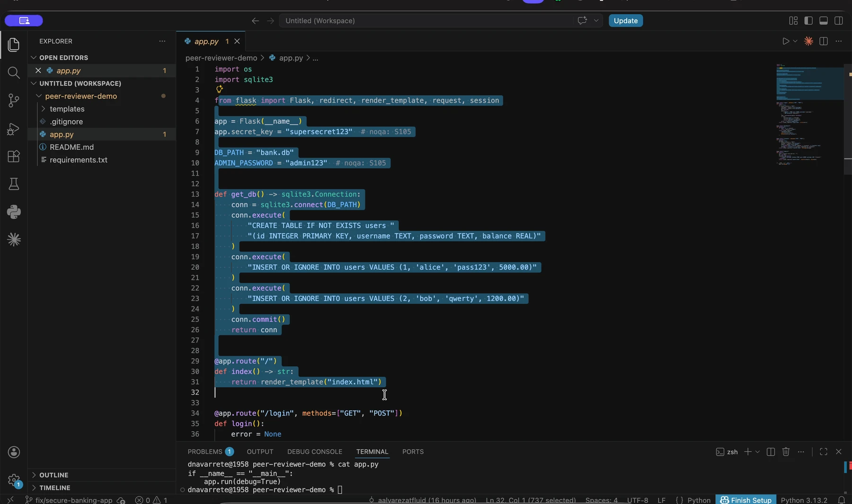
Task: Open the Python environments view
Action: [14, 212]
